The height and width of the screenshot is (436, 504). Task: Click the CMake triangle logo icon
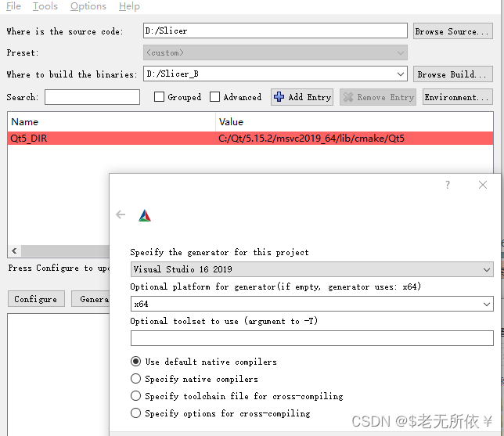[145, 215]
